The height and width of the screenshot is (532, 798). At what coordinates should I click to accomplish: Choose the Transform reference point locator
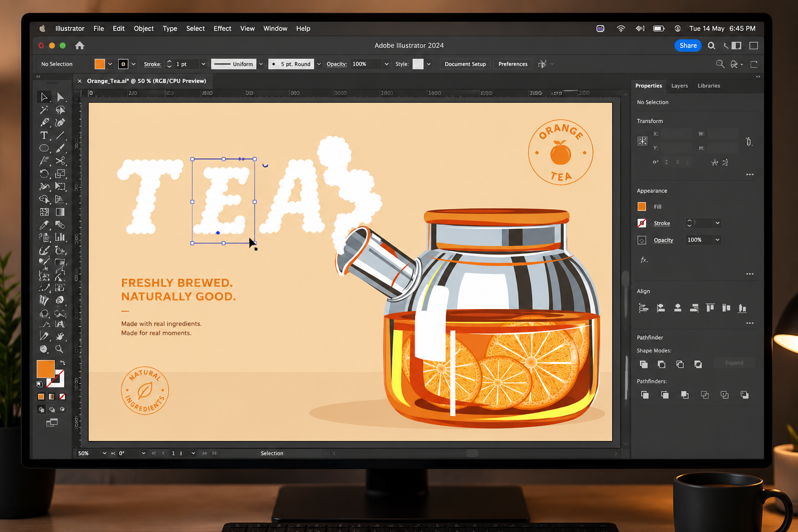click(643, 141)
